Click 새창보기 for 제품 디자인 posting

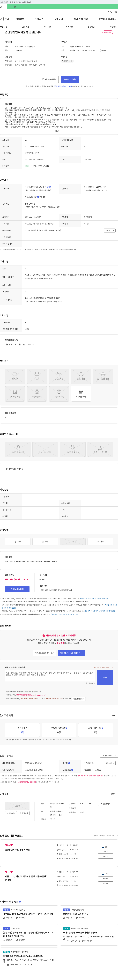[x=105, y=883]
